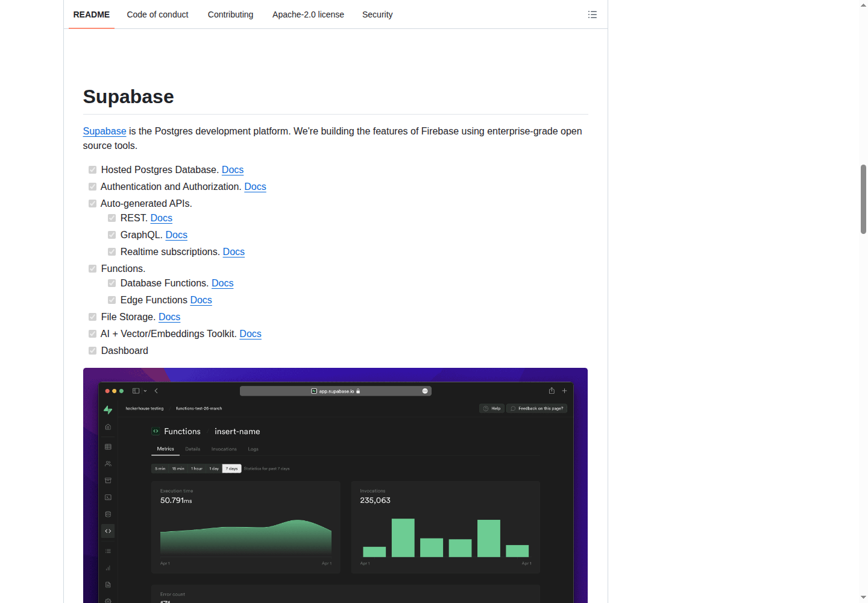Image resolution: width=868 pixels, height=603 pixels.
Task: Toggle the REST checkbox
Action: (112, 218)
